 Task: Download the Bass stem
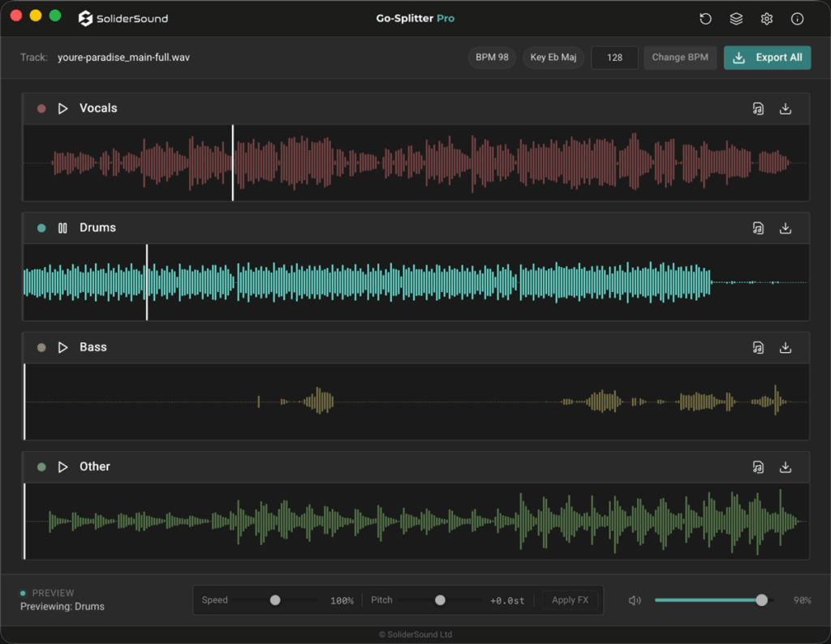tap(786, 347)
